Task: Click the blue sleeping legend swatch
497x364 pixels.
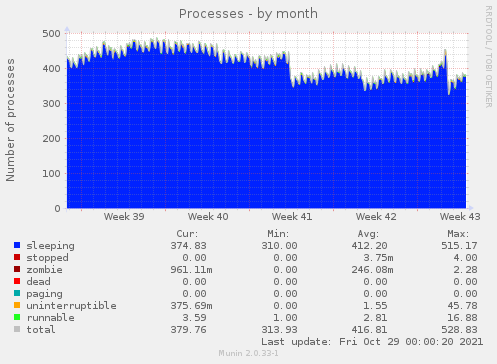Action: 17,245
